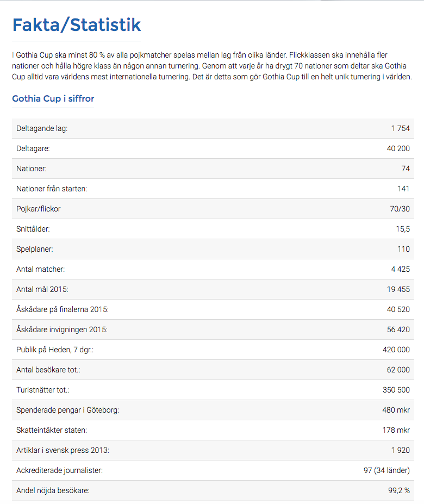The width and height of the screenshot is (424, 504).
Task: Click the 'Spelplaner:' label
Action: click(35, 249)
